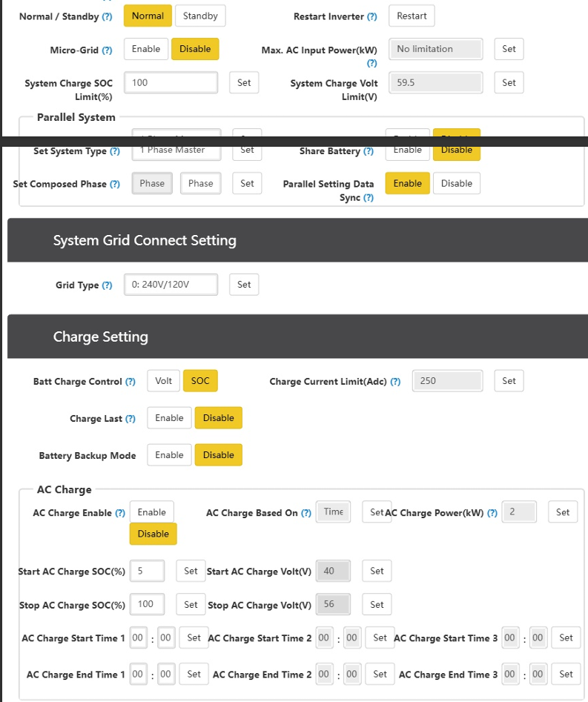588x702 pixels.
Task: Switch inverter to Normal mode
Action: coord(148,16)
